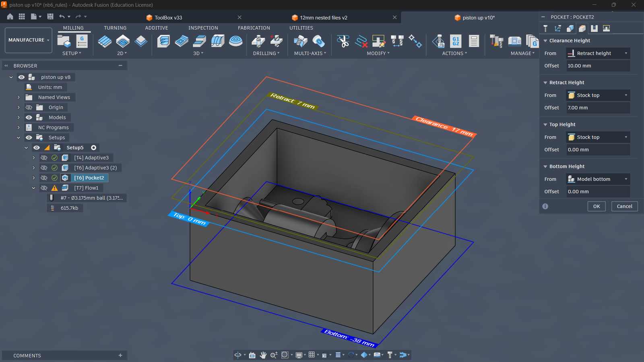
Task: Switch to ToolBox v33 document tab
Action: click(x=168, y=18)
